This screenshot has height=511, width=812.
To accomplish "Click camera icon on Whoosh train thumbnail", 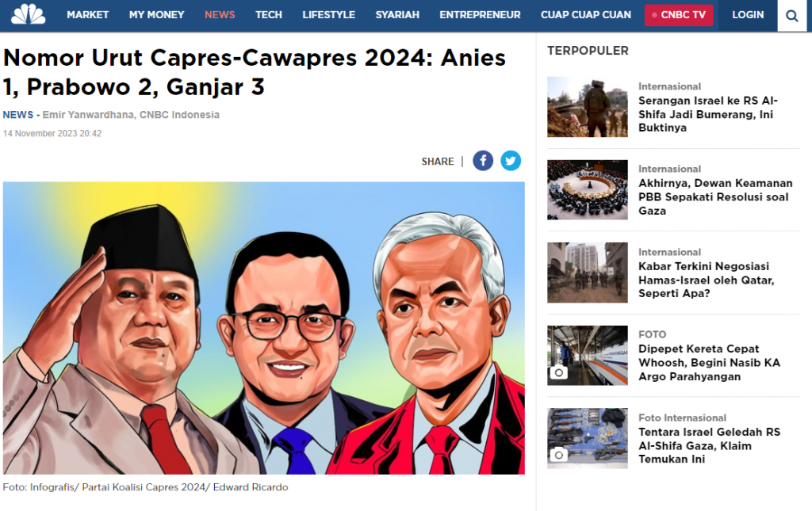I will 559,372.
